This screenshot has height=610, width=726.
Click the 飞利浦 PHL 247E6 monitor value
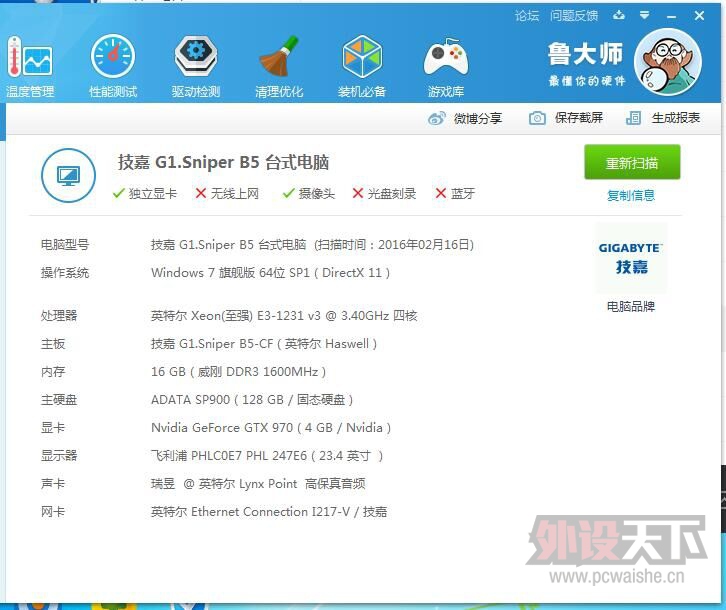[267, 456]
